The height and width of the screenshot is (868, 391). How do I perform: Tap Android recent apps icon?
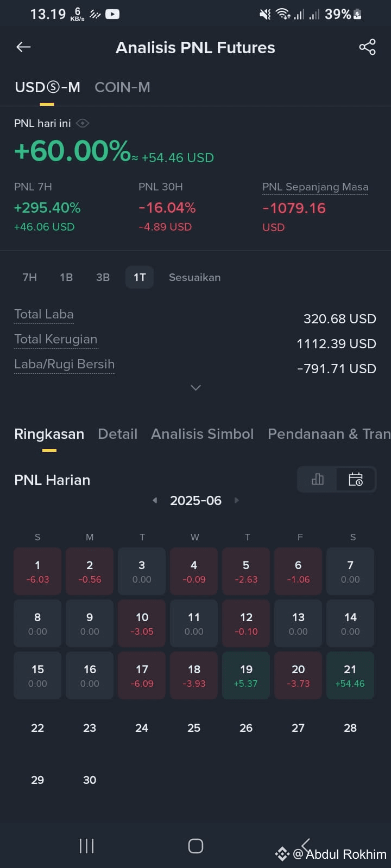coord(87,846)
